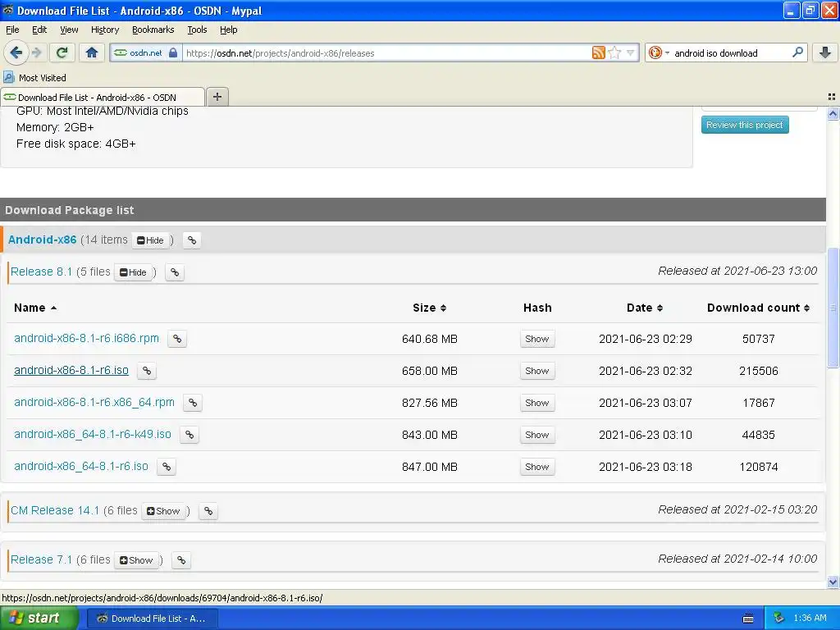
Task: Show hash for android-x86-8.1-r6.i686.rpm
Action: pyautogui.click(x=537, y=339)
